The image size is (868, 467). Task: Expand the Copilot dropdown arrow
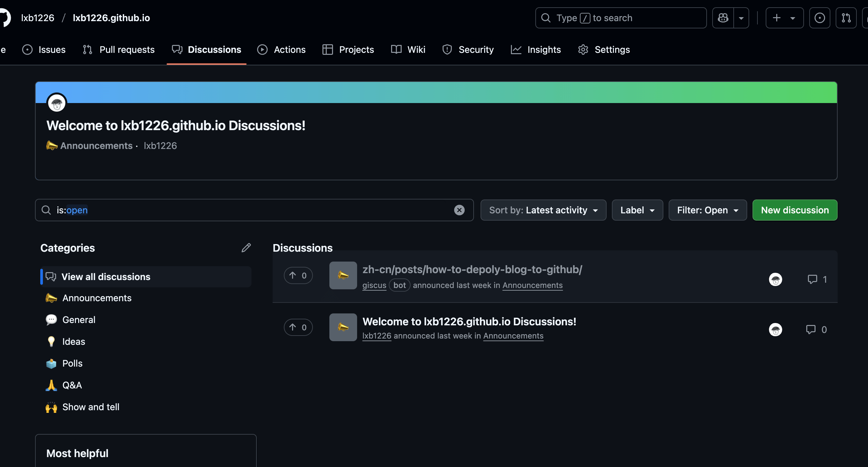(741, 18)
